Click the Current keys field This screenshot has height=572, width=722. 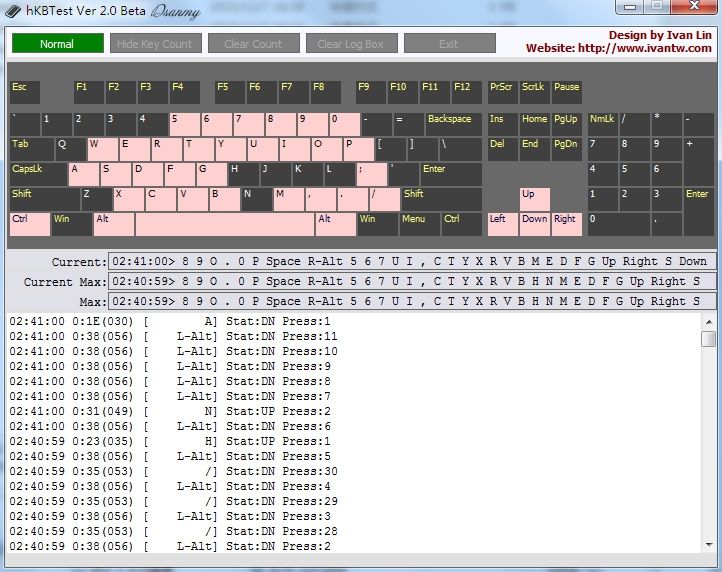coord(412,261)
